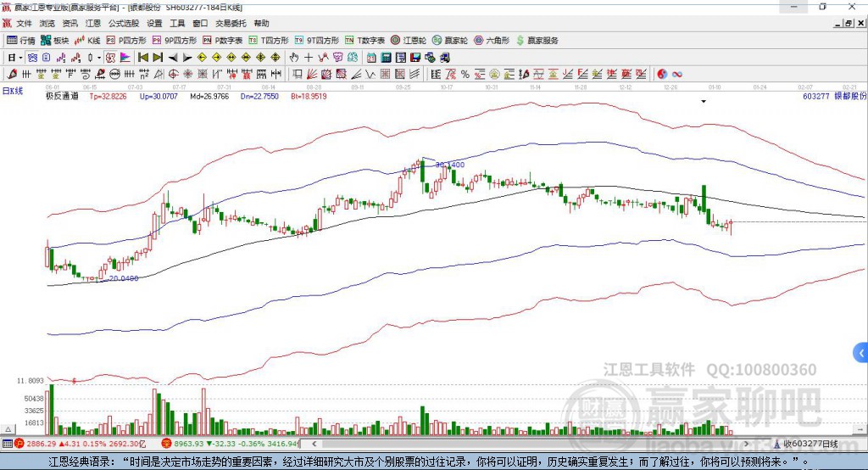Open the 板块 sector view
This screenshot has height=470, width=868.
click(54, 41)
